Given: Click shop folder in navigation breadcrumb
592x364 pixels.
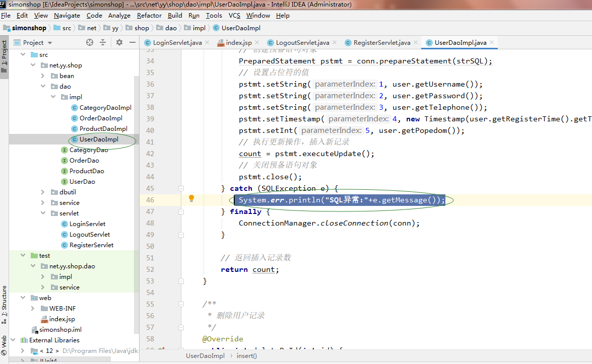Looking at the screenshot, I should (x=138, y=28).
